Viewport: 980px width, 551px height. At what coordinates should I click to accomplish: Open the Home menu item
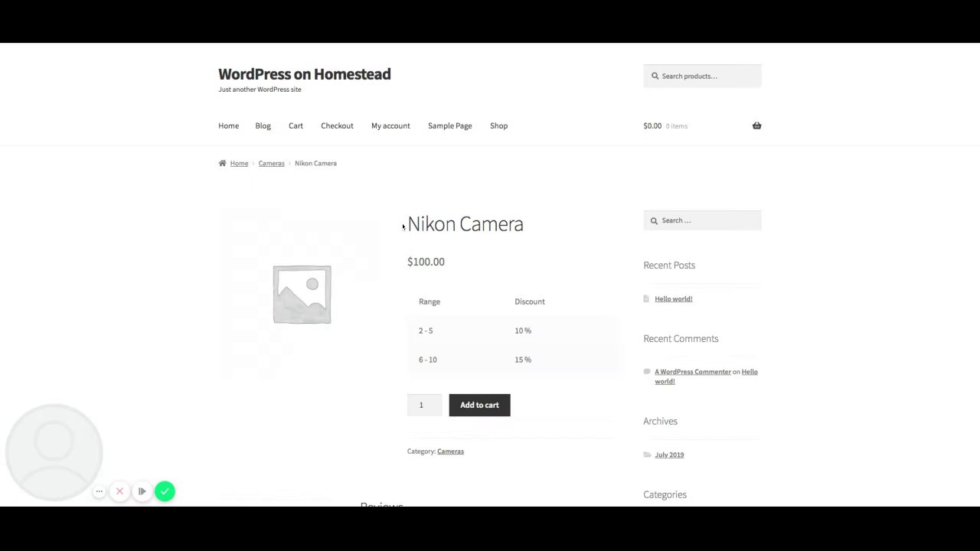point(228,126)
